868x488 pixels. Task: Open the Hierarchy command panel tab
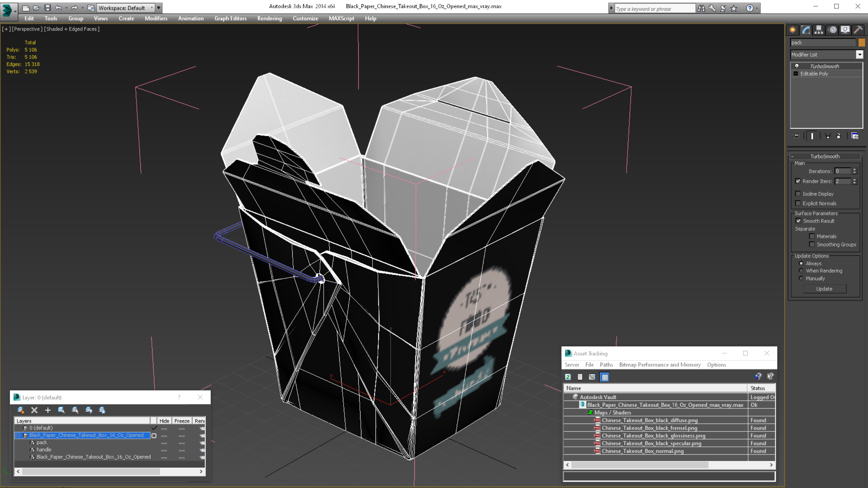tap(819, 30)
